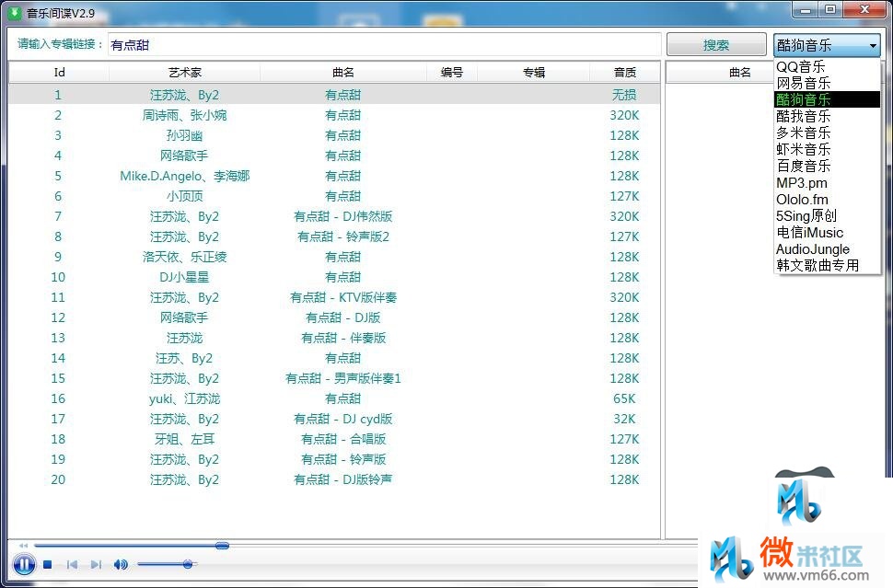
Task: Click the 65K quality value in row 16
Action: tap(624, 399)
